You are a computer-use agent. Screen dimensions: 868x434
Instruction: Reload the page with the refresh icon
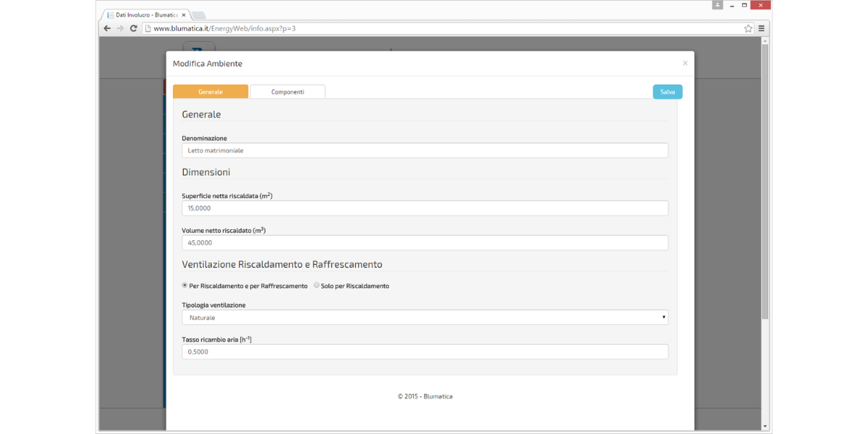point(134,28)
